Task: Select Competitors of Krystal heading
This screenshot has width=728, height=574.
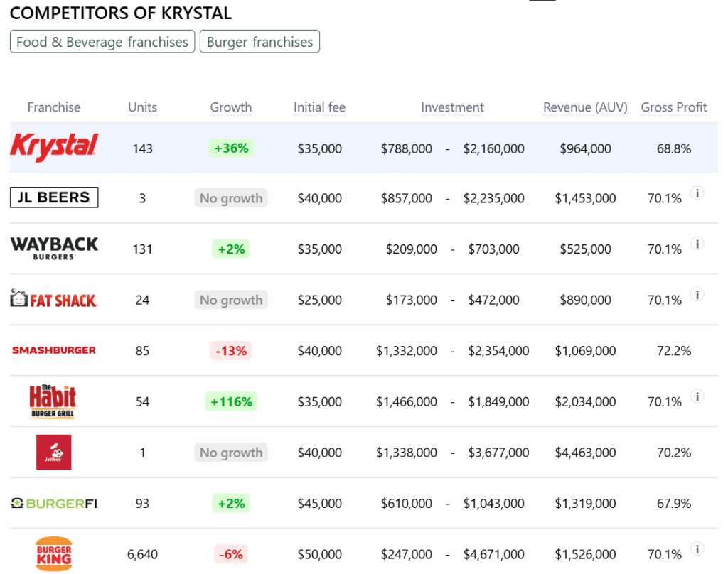Action: point(121,13)
